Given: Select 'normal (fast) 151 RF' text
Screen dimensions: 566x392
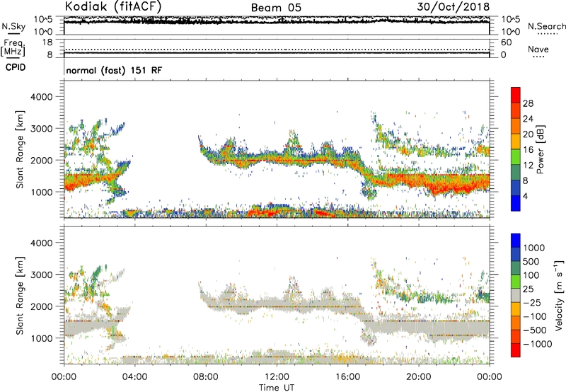Looking at the screenshot, I should click(114, 70).
